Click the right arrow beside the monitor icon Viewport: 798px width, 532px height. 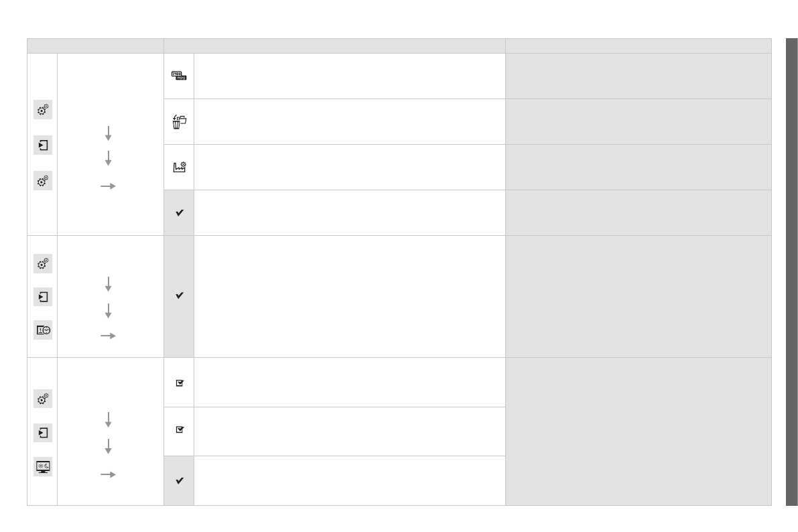tap(108, 474)
